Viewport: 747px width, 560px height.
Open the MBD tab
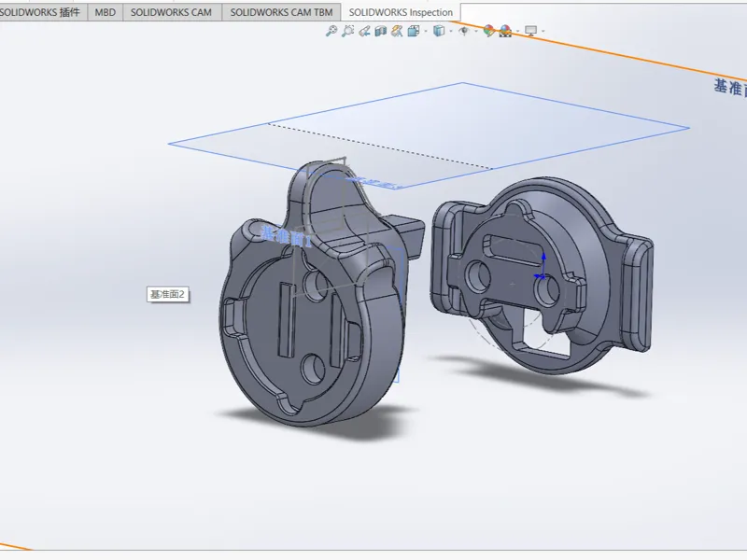[x=105, y=12]
